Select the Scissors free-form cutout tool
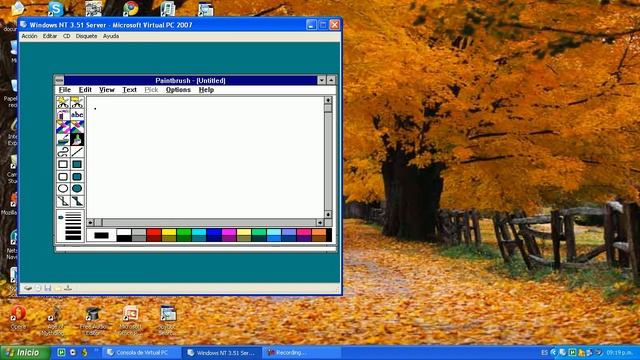640x360 pixels. point(63,102)
